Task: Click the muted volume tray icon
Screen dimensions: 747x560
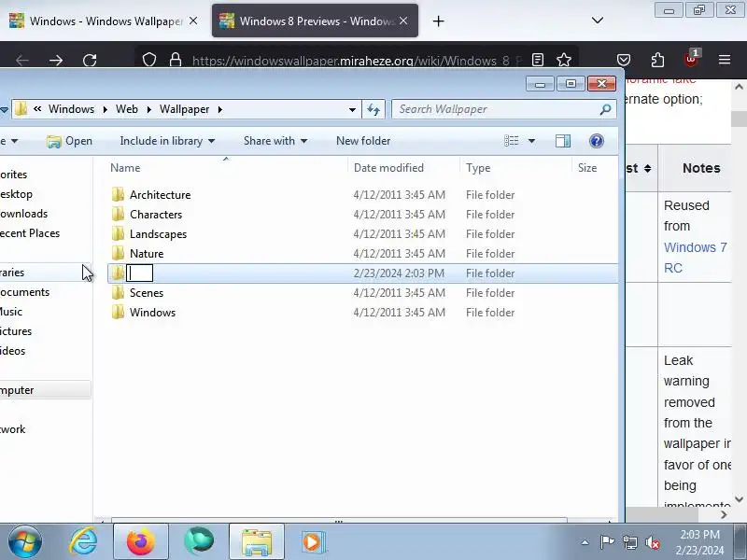Action: coord(652,542)
